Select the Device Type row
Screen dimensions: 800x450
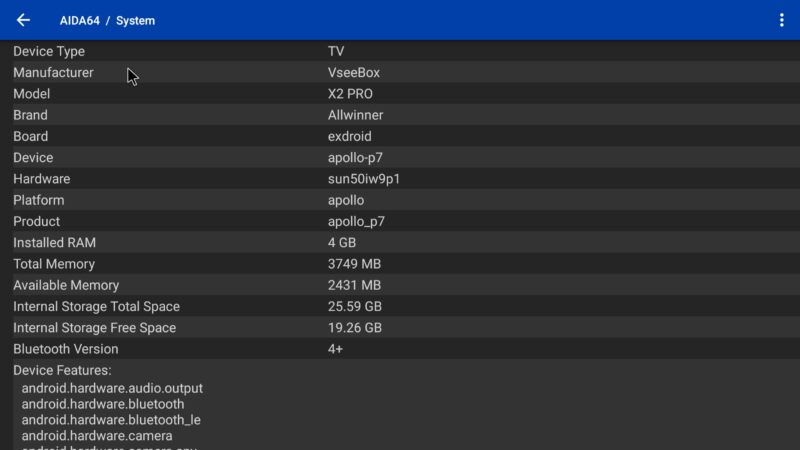click(x=400, y=51)
